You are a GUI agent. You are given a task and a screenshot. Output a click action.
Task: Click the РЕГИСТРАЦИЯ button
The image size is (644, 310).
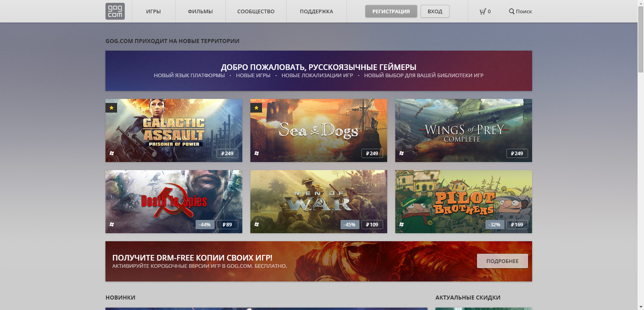391,11
